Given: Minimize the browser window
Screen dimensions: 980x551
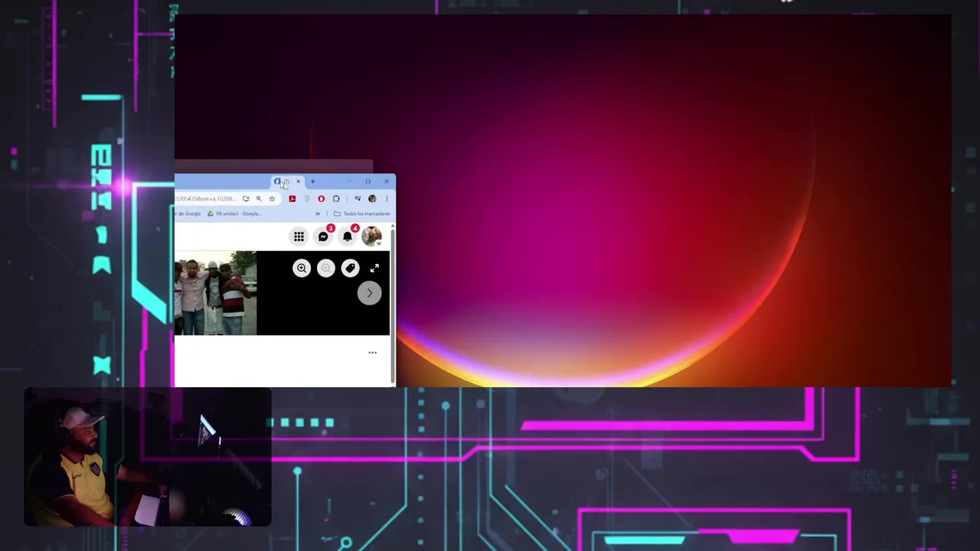Looking at the screenshot, I should 349,181.
